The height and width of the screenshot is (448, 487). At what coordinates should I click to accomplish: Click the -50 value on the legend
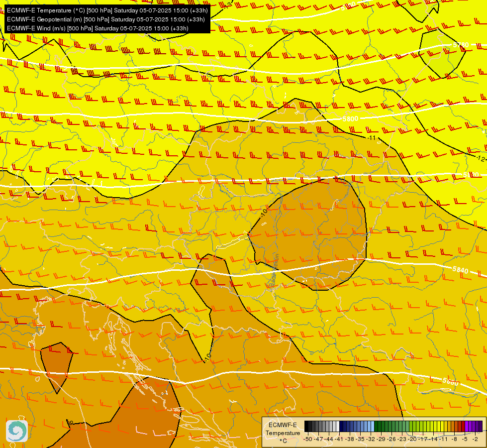(308, 439)
